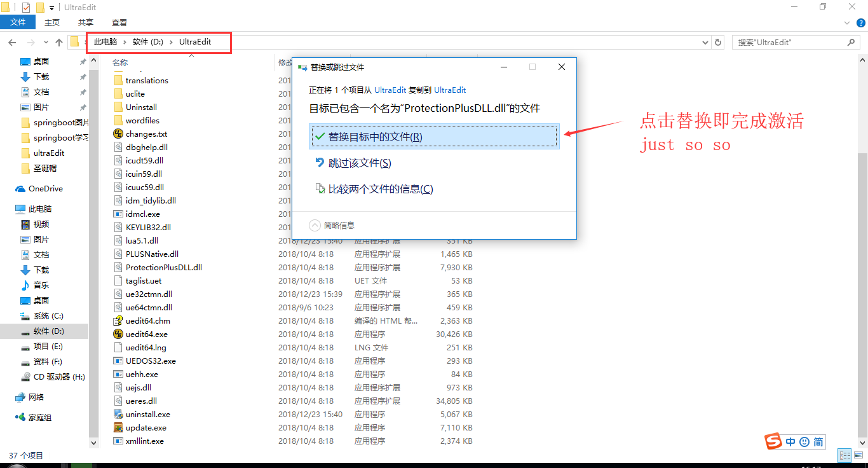
Task: Toggle Sogou 简 simplified mode
Action: 818,441
